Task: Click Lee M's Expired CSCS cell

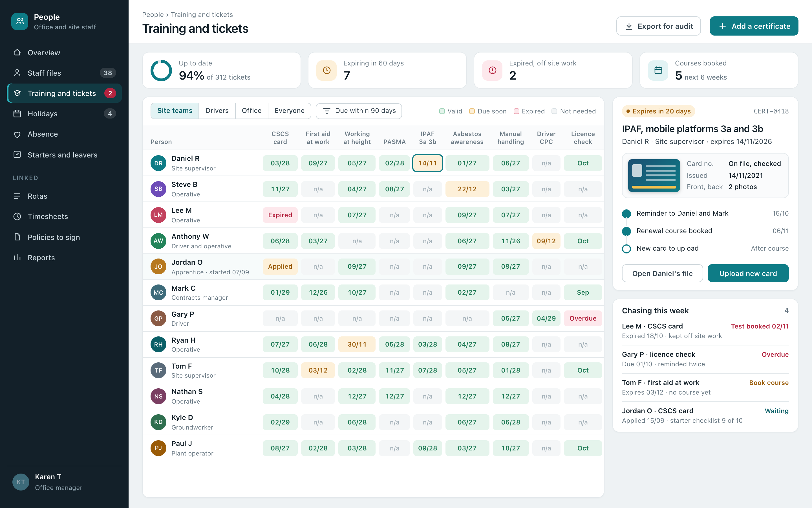Action: tap(280, 215)
